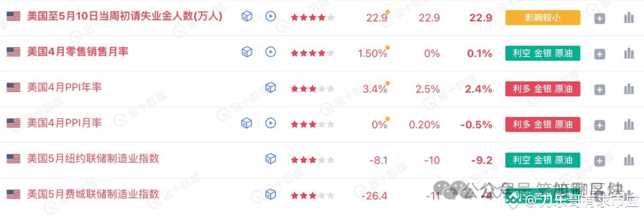Show bar chart for 美国4月PPI月率
This screenshot has width=644, height=216.
(629, 125)
